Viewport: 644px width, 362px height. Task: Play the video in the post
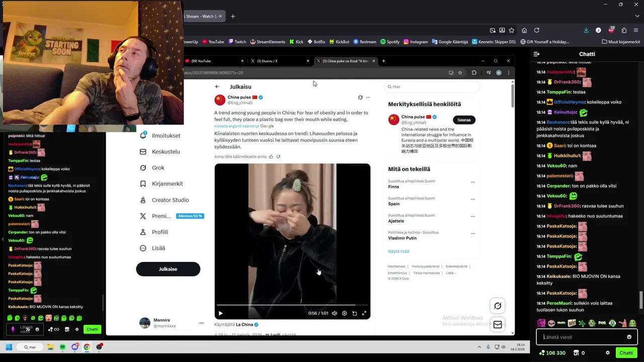tap(220, 313)
